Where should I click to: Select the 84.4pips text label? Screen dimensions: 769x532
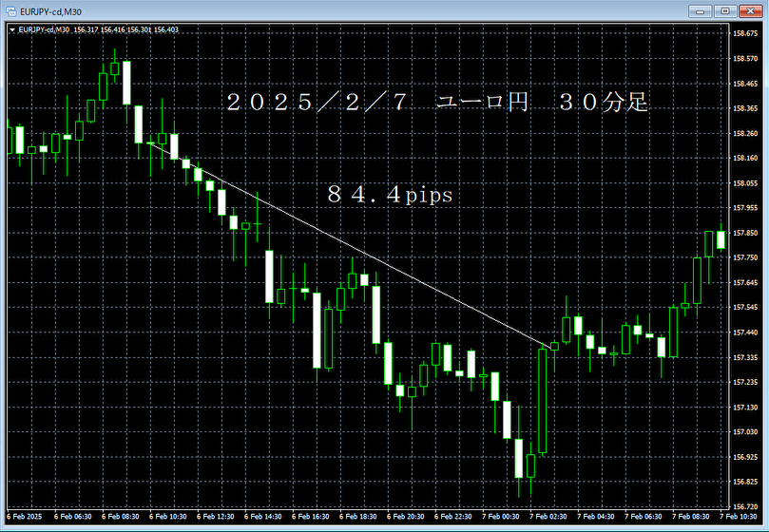point(391,194)
